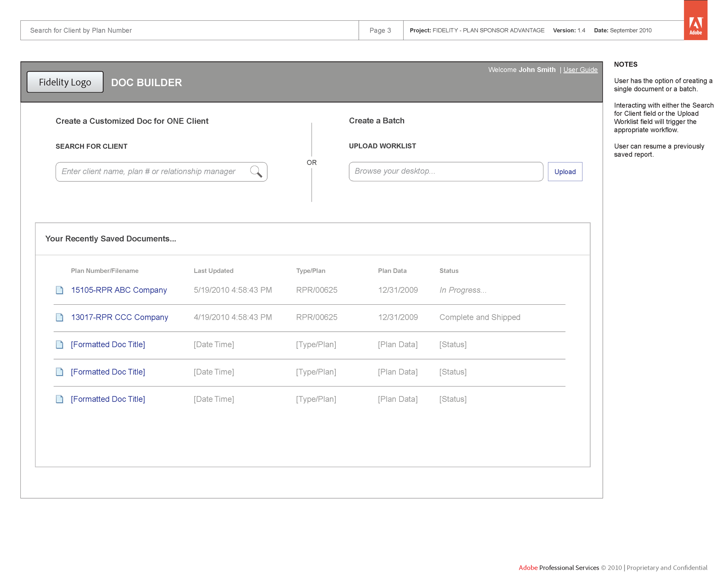Image resolution: width=728 pixels, height=582 pixels.
Task: Open the User Guide link
Action: (x=580, y=70)
